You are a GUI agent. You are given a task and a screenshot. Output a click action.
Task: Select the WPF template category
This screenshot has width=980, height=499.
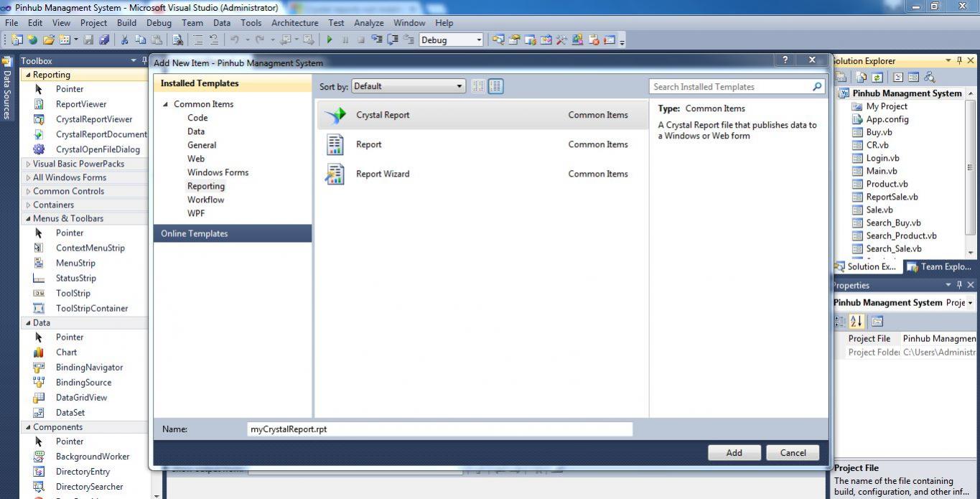[196, 213]
